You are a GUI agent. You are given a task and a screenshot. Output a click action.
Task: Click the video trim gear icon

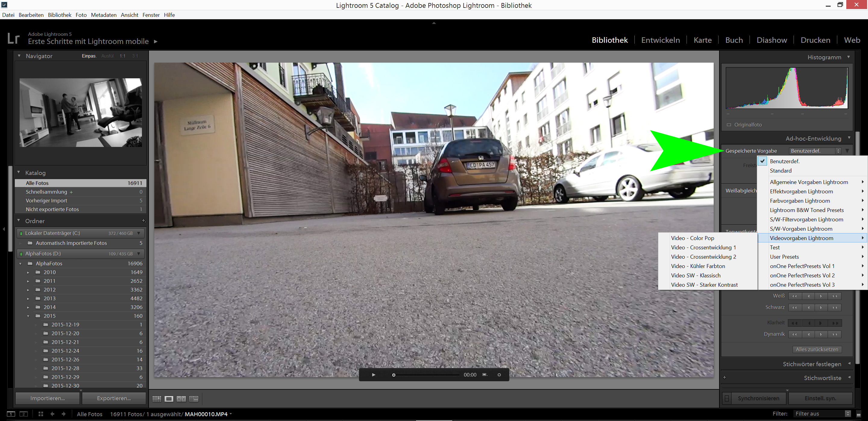499,375
